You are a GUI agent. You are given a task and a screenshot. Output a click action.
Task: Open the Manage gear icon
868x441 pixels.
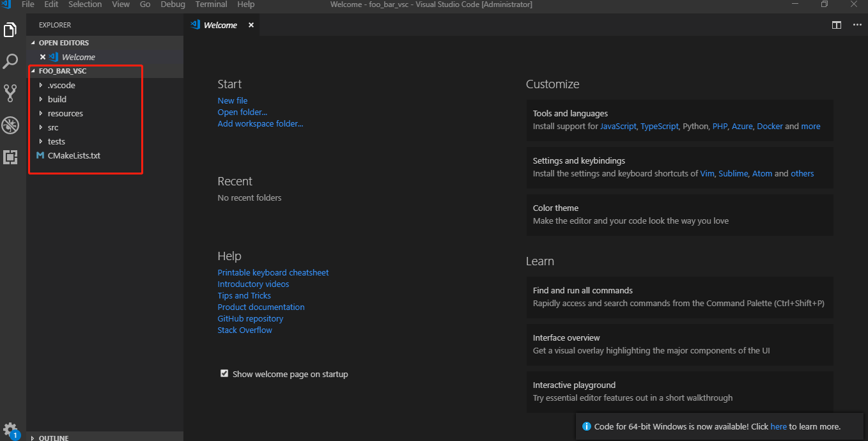tap(10, 429)
